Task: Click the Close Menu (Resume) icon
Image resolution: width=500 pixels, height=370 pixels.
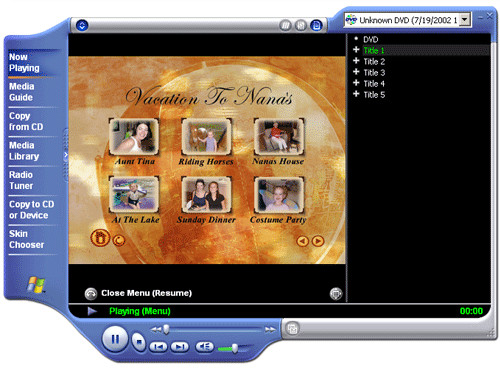Action: pos(91,293)
